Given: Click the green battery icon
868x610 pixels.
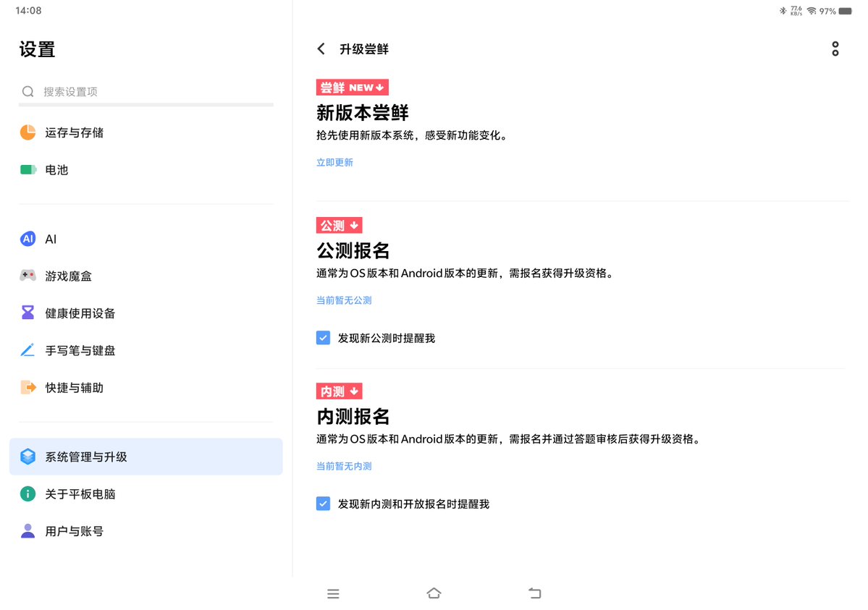Looking at the screenshot, I should coord(28,169).
